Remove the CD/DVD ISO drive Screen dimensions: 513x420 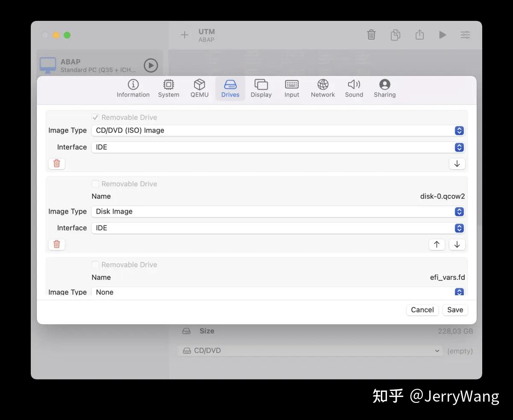coord(56,164)
